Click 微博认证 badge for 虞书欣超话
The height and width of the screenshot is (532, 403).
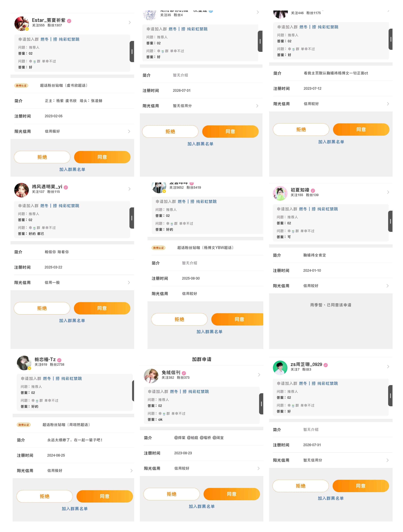[x=21, y=85]
